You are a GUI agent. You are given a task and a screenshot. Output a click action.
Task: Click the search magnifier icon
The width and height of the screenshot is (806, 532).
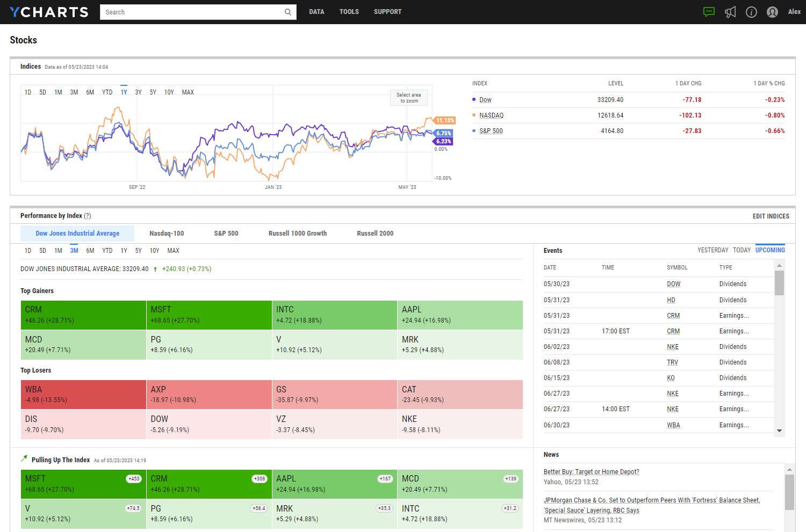288,12
